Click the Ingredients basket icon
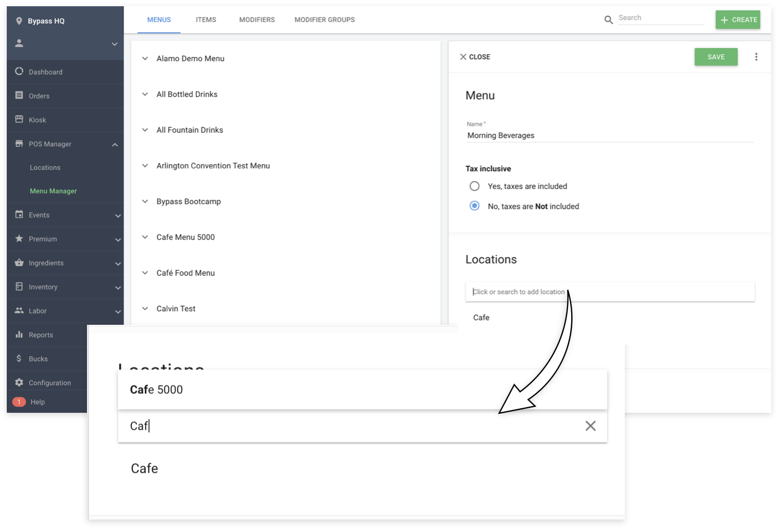The height and width of the screenshot is (532, 780). [x=19, y=262]
